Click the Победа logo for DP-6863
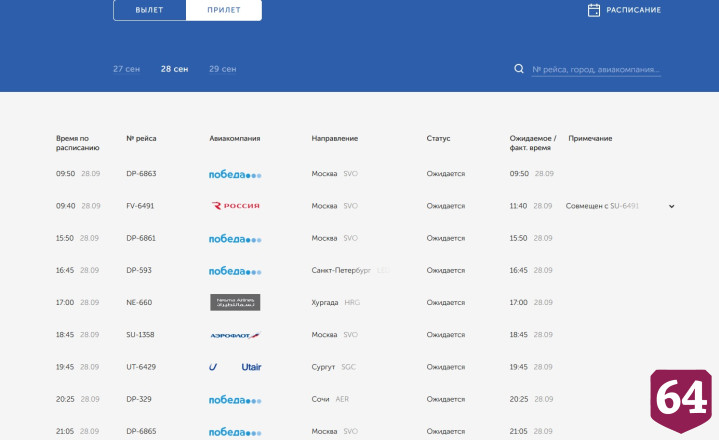This screenshot has height=440, width=719. click(x=235, y=174)
